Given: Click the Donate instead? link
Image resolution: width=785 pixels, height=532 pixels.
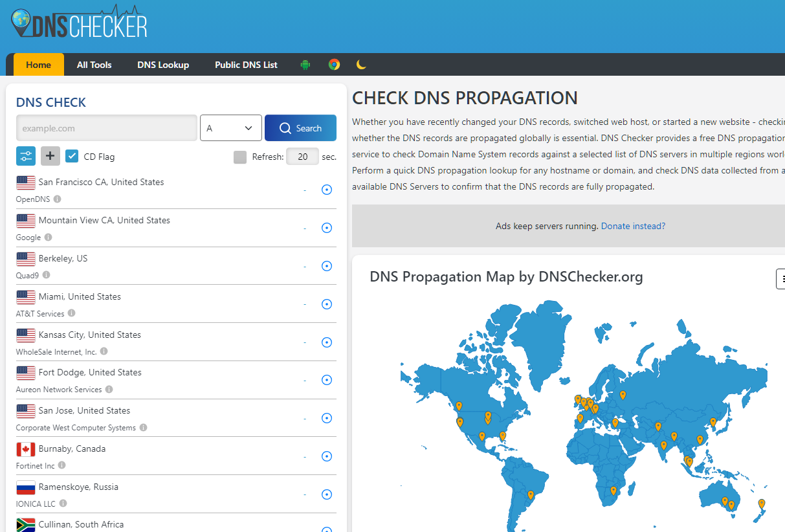Looking at the screenshot, I should (x=633, y=226).
